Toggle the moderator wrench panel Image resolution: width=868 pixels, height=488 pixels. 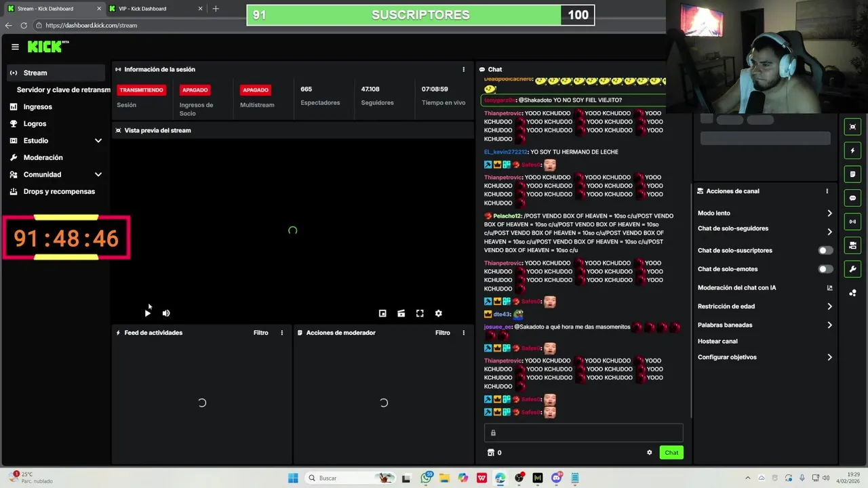[x=852, y=269]
